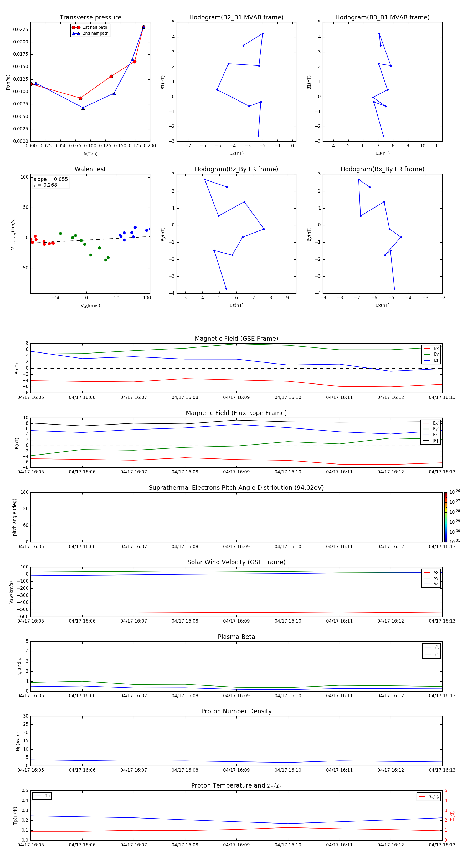Click the 'Solar Wind Velocity (GSE Frame)' title

(x=236, y=562)
